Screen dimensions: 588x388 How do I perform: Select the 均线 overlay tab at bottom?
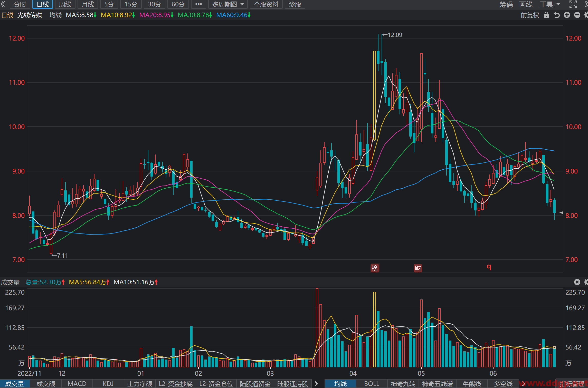pyautogui.click(x=340, y=384)
